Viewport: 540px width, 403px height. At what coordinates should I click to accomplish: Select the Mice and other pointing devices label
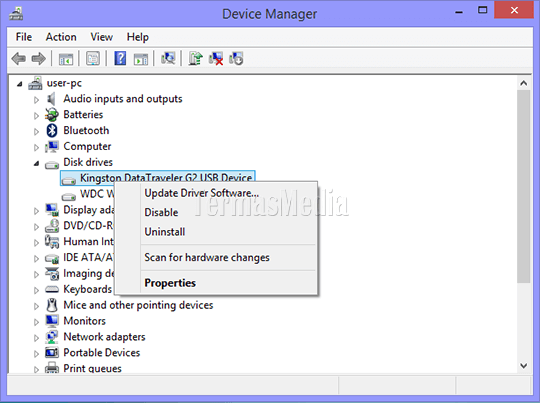(138, 305)
